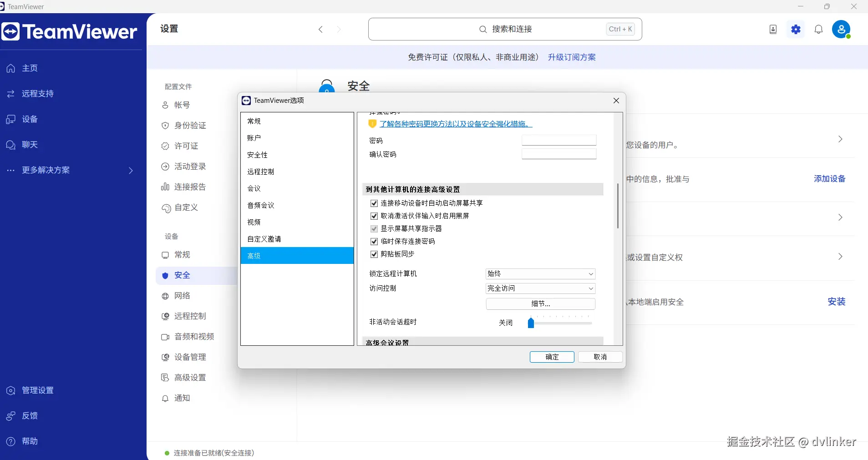
Task: Click the help question mark icon
Action: pyautogui.click(x=11, y=441)
